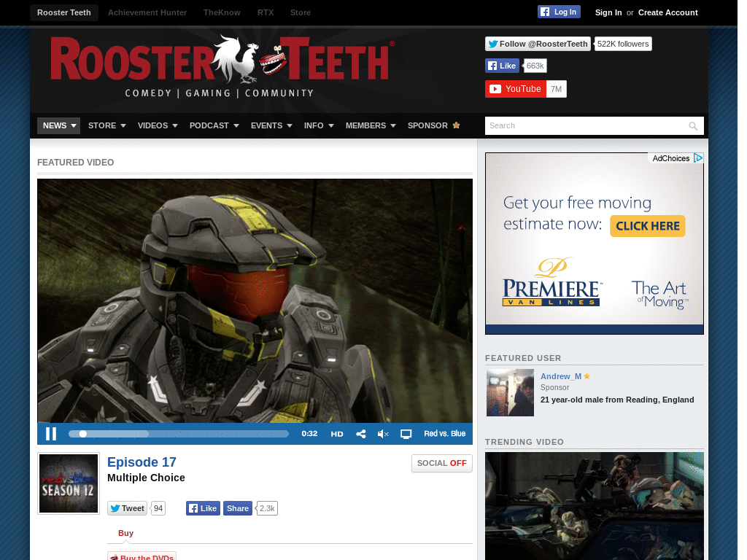The width and height of the screenshot is (747, 560).
Task: Open the Episode 17 title link
Action: pyautogui.click(x=142, y=462)
